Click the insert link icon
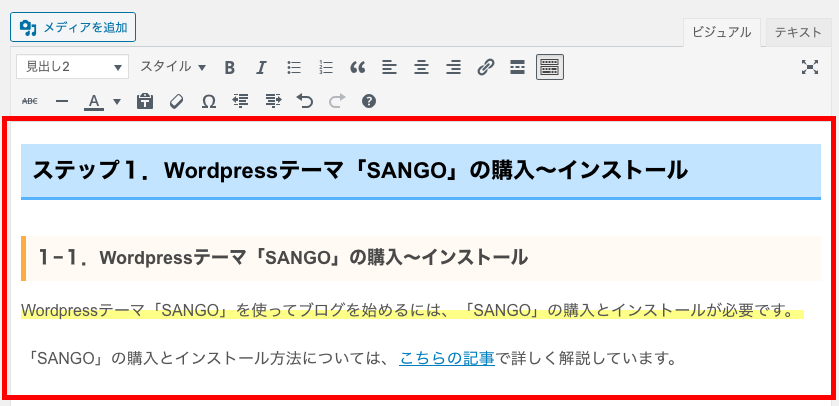 pos(485,67)
